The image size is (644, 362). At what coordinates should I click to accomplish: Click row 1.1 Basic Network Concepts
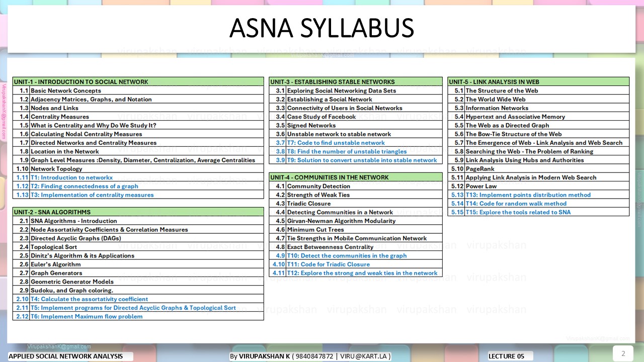click(138, 90)
